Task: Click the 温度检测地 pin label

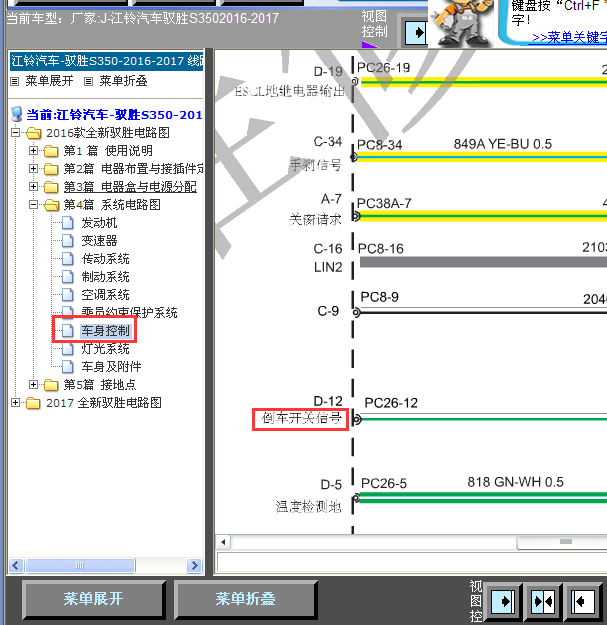Action: (308, 507)
